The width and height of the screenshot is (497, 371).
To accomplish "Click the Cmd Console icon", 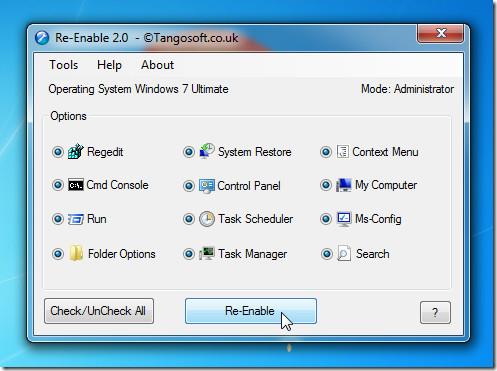I will click(x=76, y=185).
